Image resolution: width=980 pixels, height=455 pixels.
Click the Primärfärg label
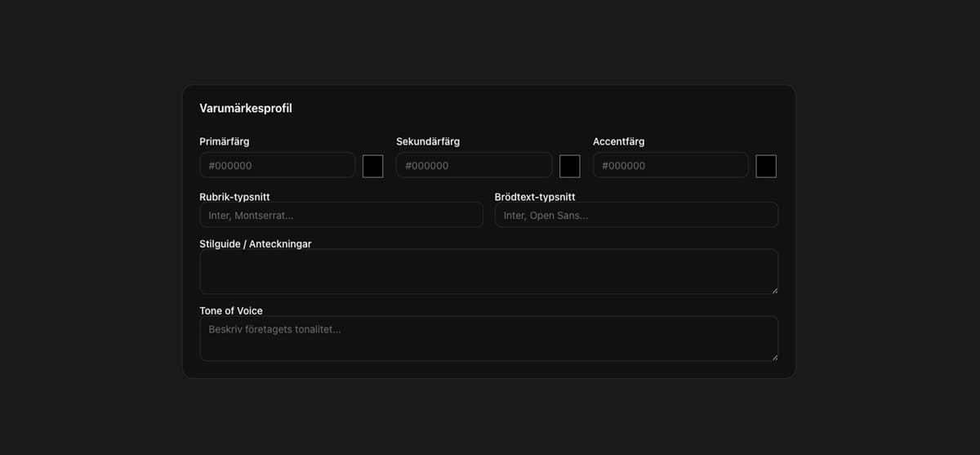pyautogui.click(x=224, y=141)
